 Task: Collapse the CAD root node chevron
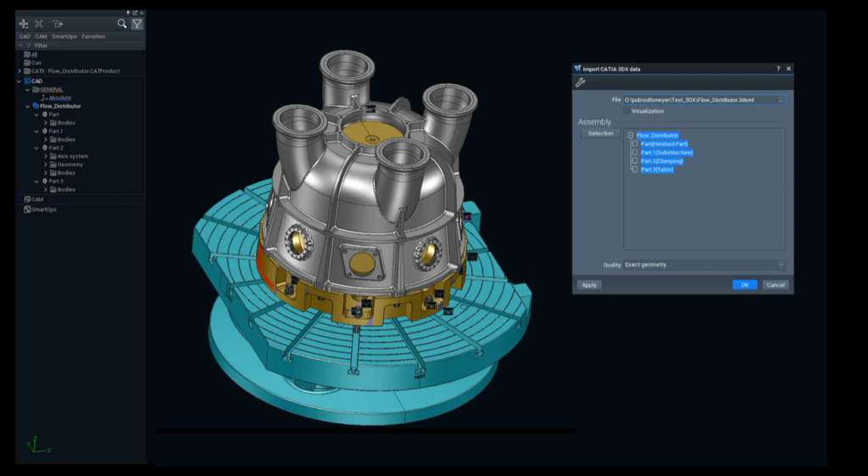[19, 81]
